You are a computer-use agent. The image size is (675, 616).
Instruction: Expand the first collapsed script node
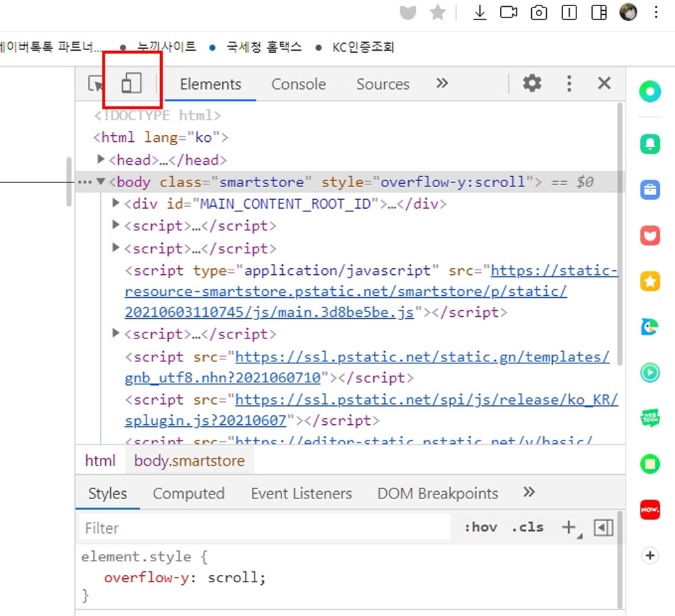point(115,225)
